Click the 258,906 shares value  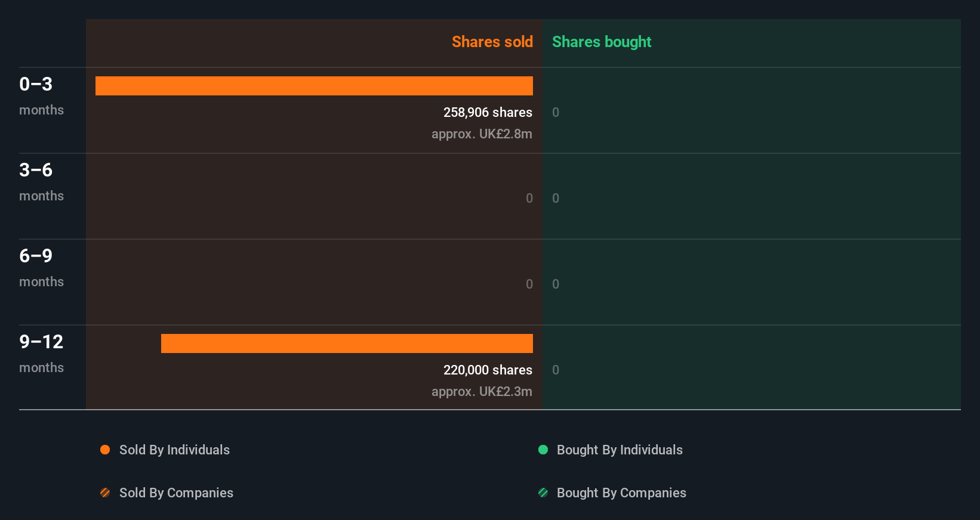[488, 112]
